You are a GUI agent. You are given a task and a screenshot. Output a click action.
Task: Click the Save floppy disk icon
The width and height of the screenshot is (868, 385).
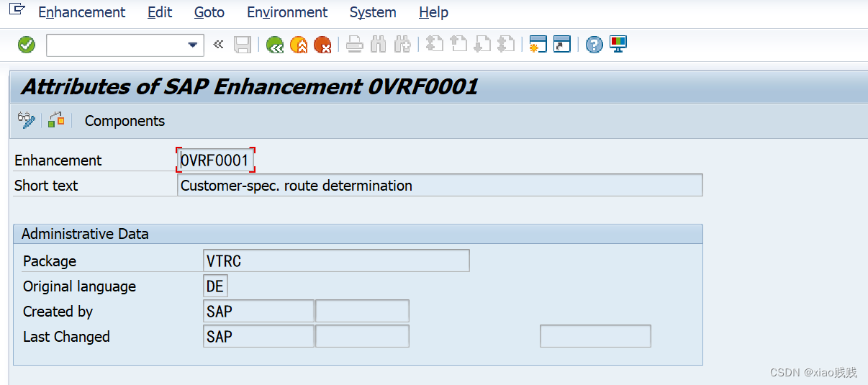[x=243, y=45]
